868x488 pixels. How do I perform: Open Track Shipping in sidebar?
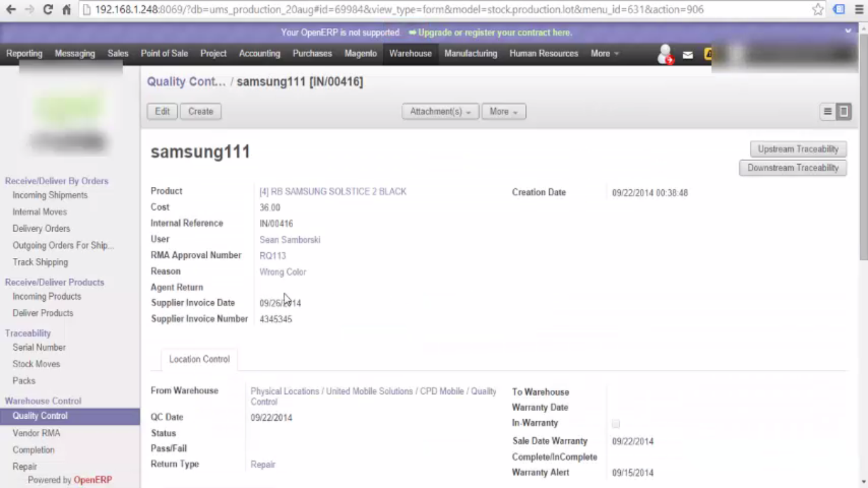(40, 262)
